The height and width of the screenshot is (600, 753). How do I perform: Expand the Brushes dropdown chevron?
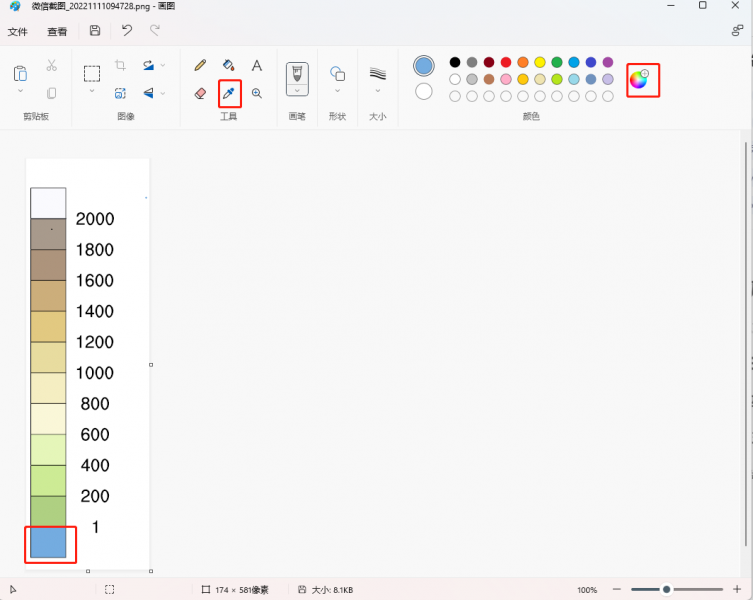[x=297, y=90]
